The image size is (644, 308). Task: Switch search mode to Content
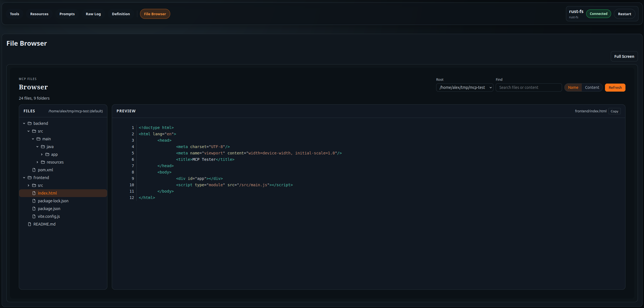tap(592, 87)
